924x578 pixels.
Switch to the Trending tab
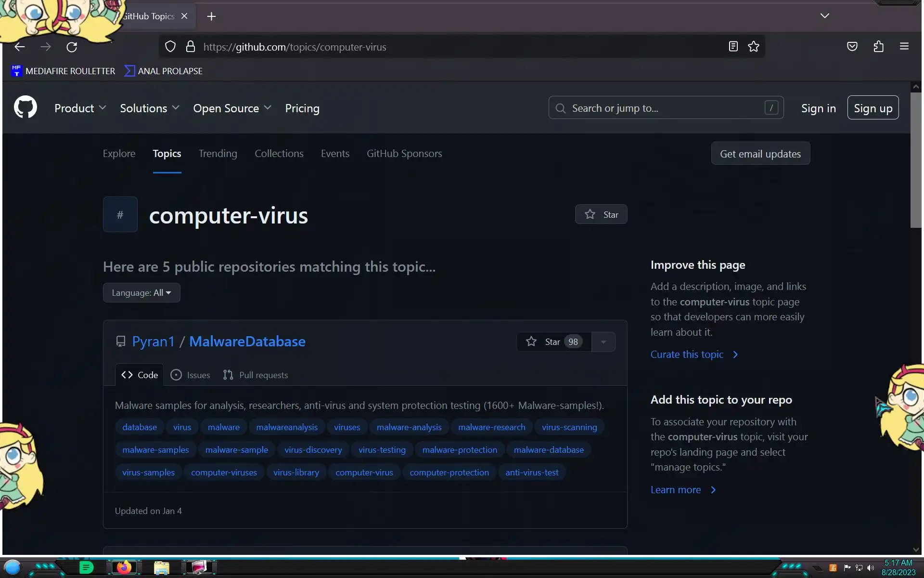tap(218, 154)
